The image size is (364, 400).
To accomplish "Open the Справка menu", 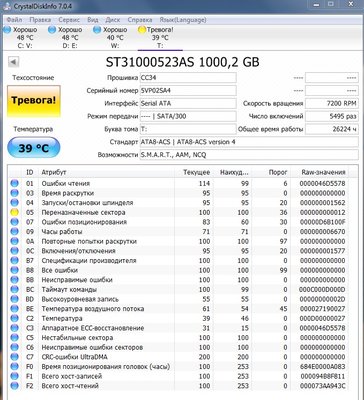I will coord(140,20).
